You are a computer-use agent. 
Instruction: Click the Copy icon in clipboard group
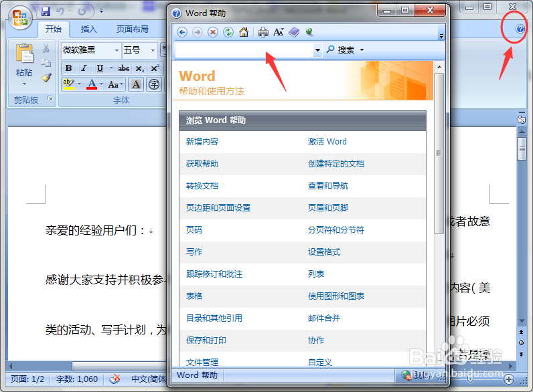tap(46, 62)
